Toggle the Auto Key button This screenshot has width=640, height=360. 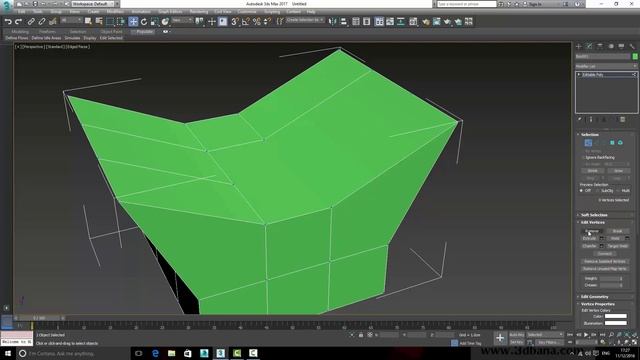pyautogui.click(x=517, y=335)
